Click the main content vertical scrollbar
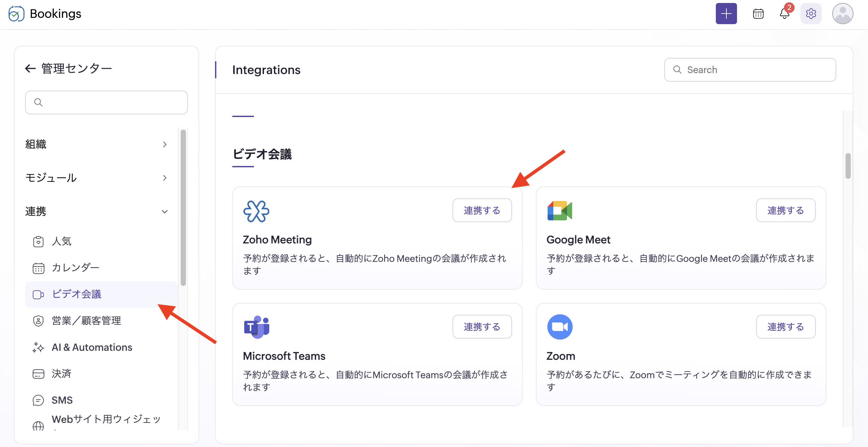The image size is (868, 447). [848, 166]
